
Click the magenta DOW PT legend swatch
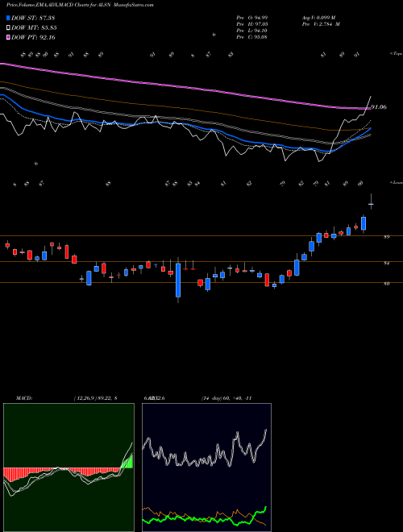[8, 37]
